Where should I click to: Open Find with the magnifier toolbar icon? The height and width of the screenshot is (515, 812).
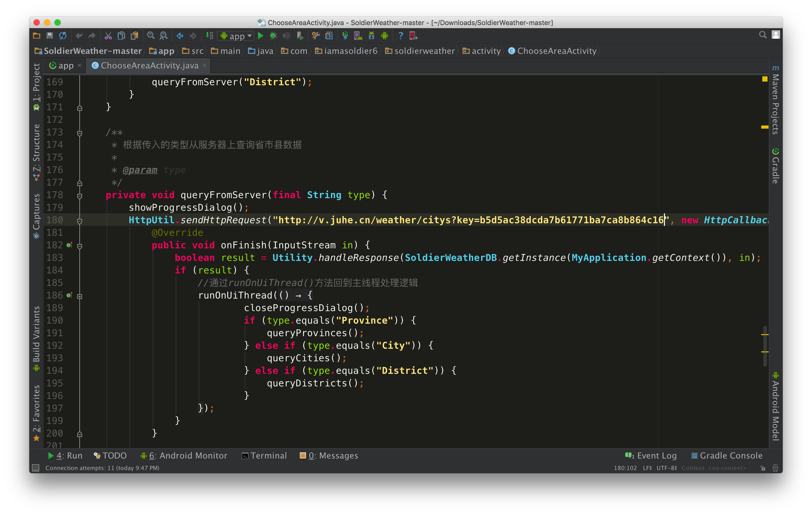coord(151,36)
